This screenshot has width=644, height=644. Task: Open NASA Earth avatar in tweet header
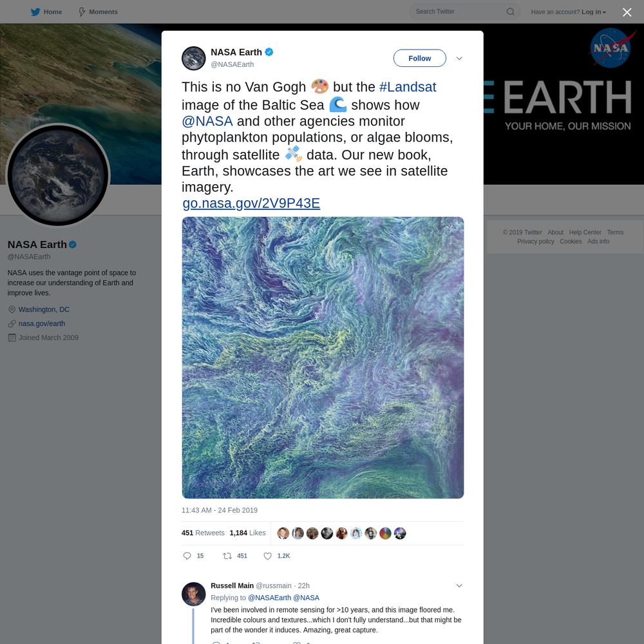(193, 58)
